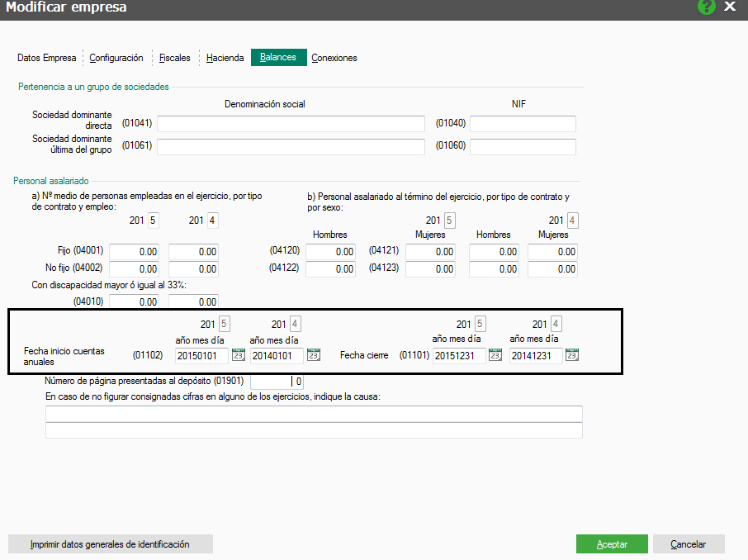Edit (04121) Mujeres 2015 field

tap(430, 252)
